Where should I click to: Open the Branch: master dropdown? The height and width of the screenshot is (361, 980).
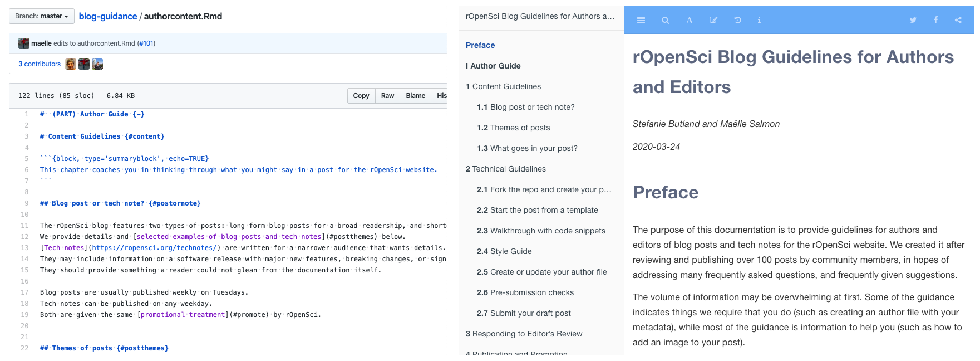click(42, 16)
